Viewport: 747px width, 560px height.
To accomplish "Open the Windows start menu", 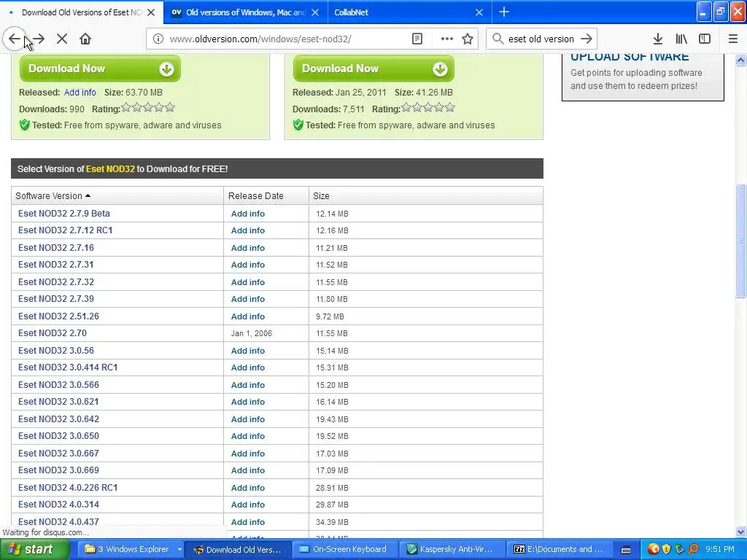I will tap(34, 549).
